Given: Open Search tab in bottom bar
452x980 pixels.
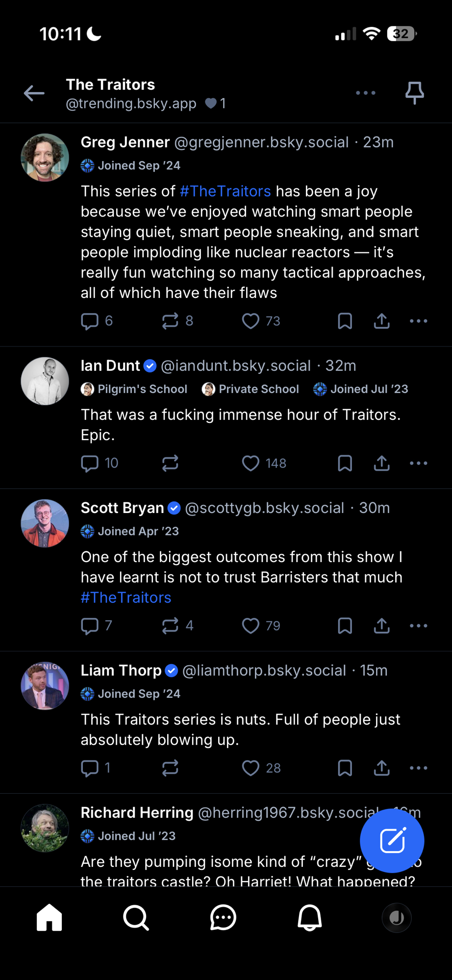Looking at the screenshot, I should pos(136,917).
